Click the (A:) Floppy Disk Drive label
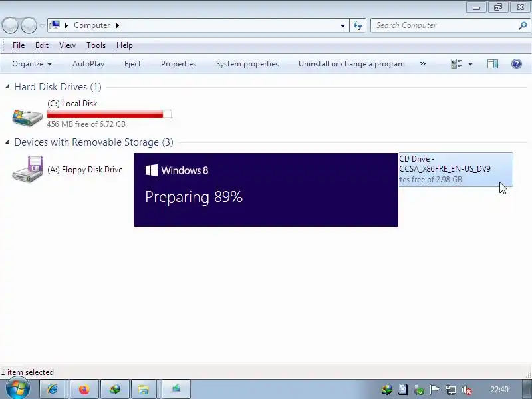Image resolution: width=532 pixels, height=399 pixels. pyautogui.click(x=85, y=170)
